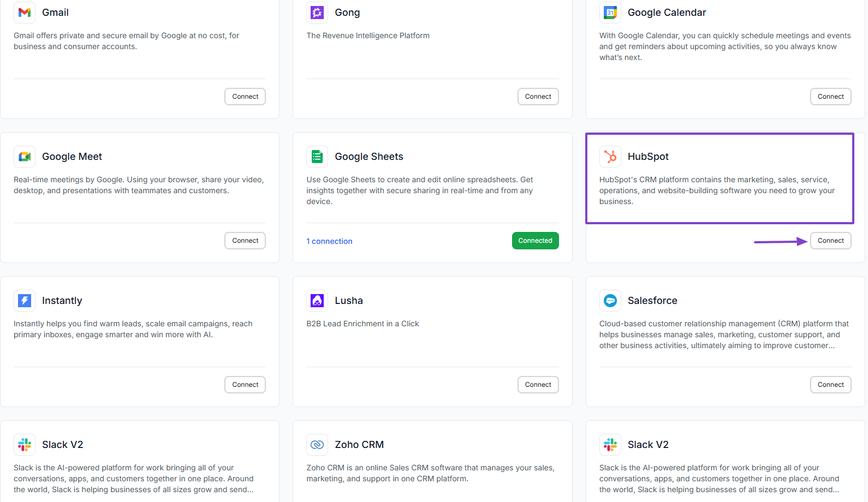Click the Google Calendar card title
The height and width of the screenshot is (502, 868).
pos(667,13)
